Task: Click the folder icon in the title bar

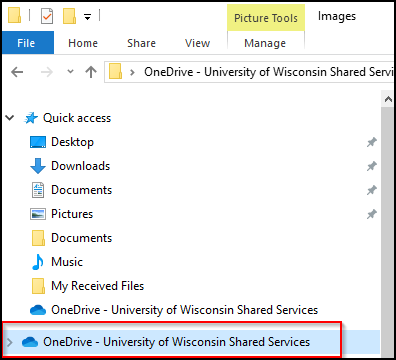Action: click(14, 15)
